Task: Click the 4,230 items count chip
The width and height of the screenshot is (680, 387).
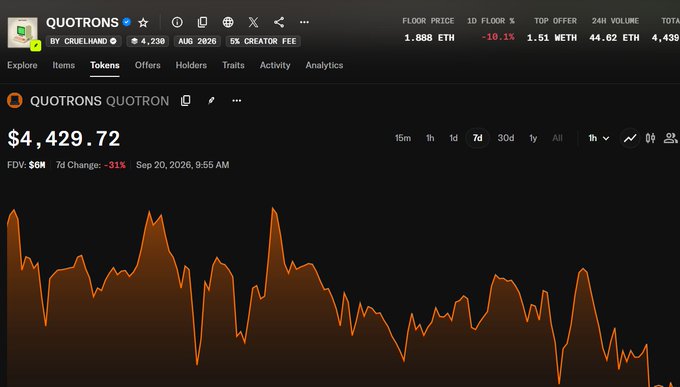Action: coord(147,41)
